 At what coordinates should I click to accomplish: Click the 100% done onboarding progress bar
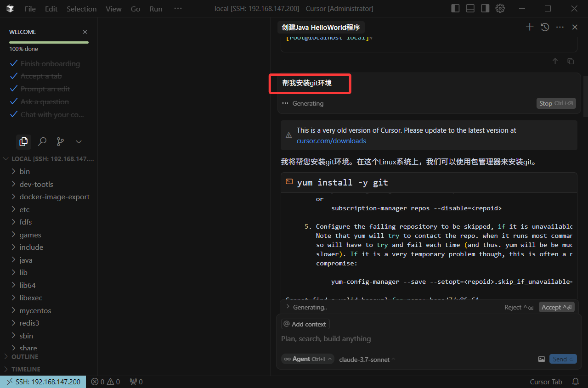click(x=49, y=42)
